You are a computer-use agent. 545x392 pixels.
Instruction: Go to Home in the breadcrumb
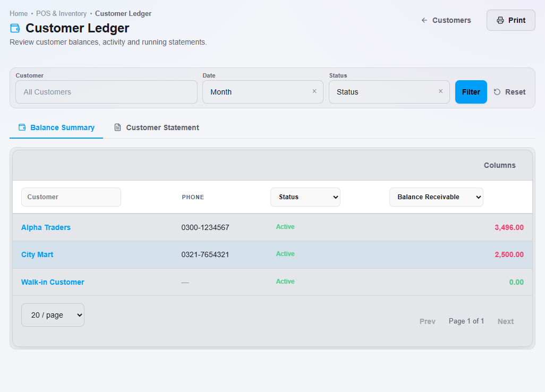point(19,14)
